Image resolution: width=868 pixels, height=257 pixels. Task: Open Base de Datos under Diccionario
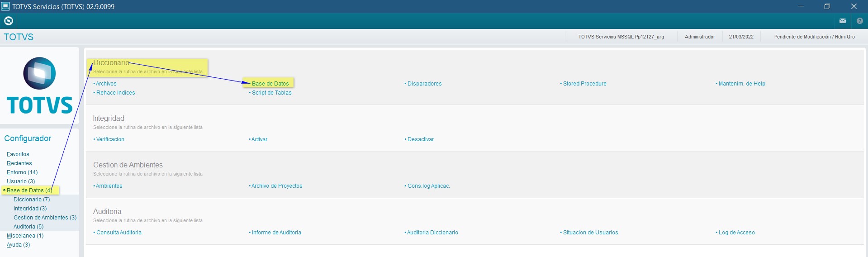click(x=270, y=84)
